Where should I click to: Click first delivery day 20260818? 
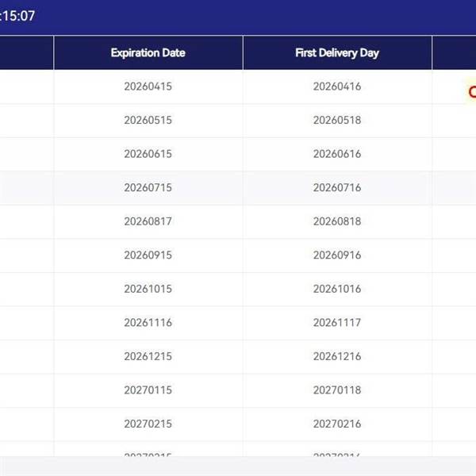click(337, 221)
